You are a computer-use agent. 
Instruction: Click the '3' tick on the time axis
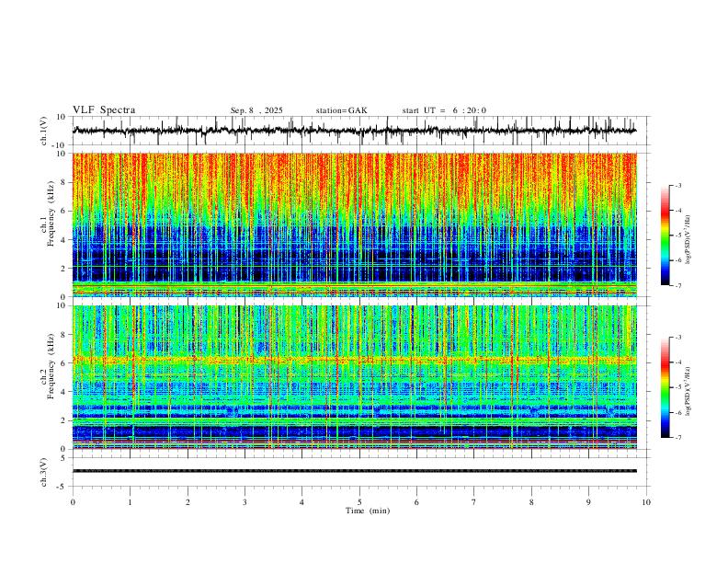[245, 502]
